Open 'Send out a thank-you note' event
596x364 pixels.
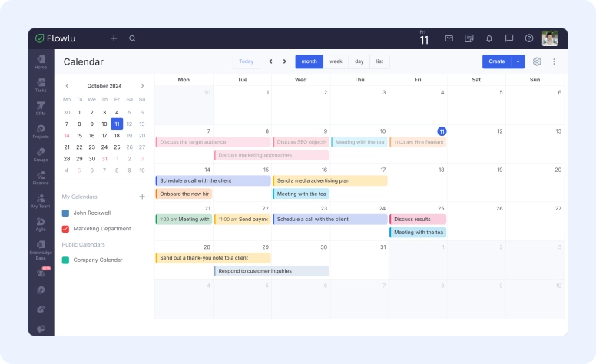[213, 258]
